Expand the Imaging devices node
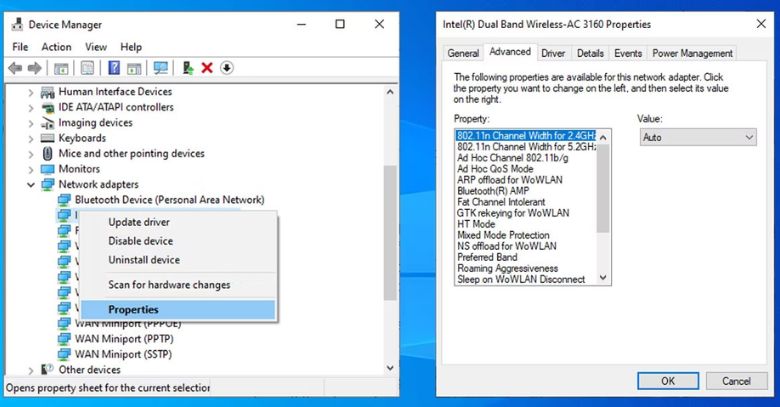Viewport: 780px width, 407px height. click(31, 123)
